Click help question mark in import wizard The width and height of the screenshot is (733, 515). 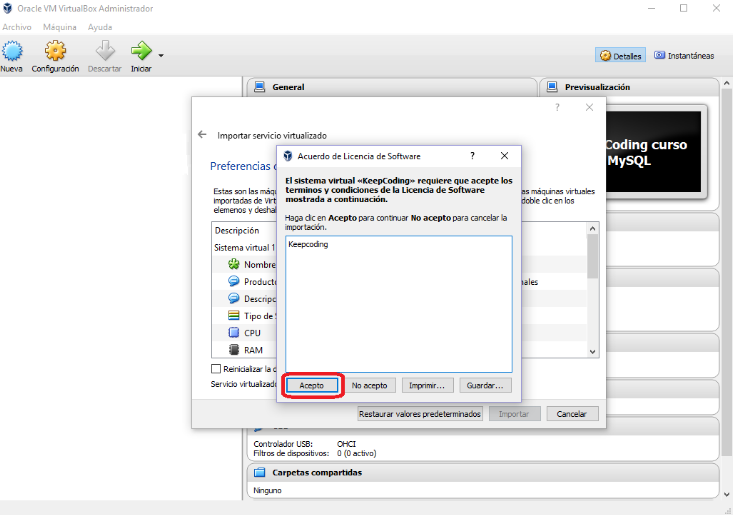click(557, 107)
